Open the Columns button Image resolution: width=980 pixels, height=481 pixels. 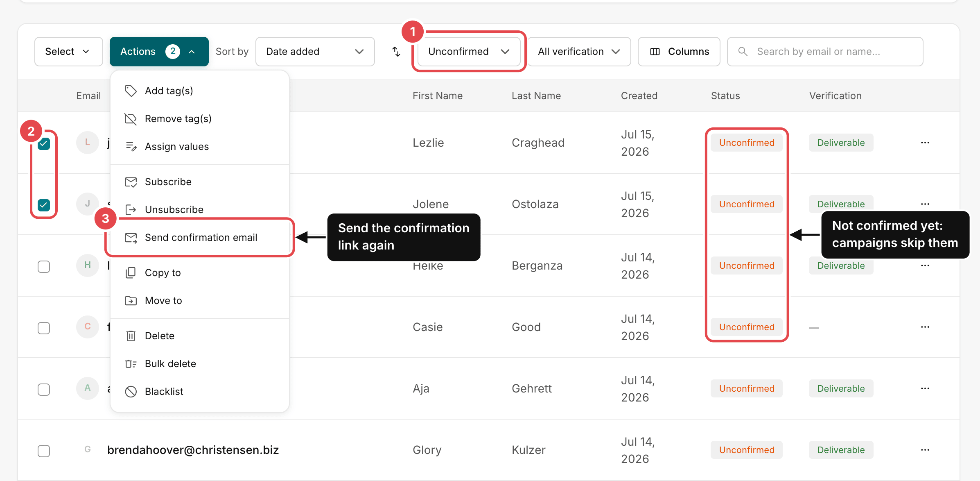pyautogui.click(x=679, y=52)
